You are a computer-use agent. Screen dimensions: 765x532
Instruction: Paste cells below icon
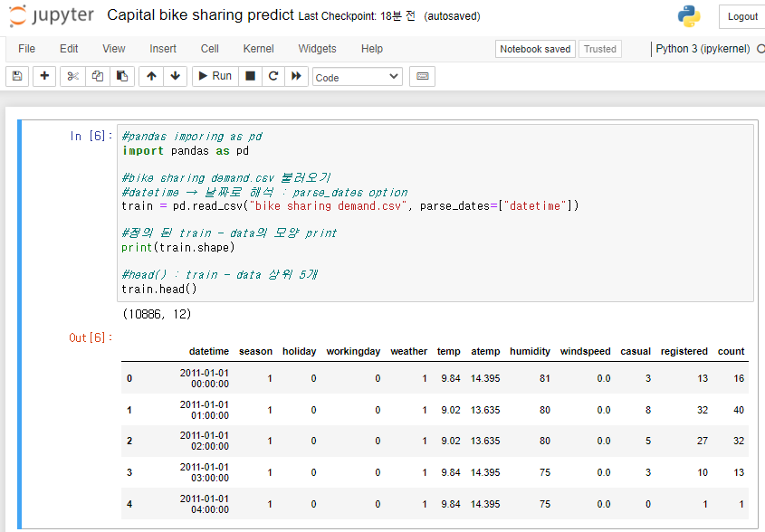[x=122, y=76]
